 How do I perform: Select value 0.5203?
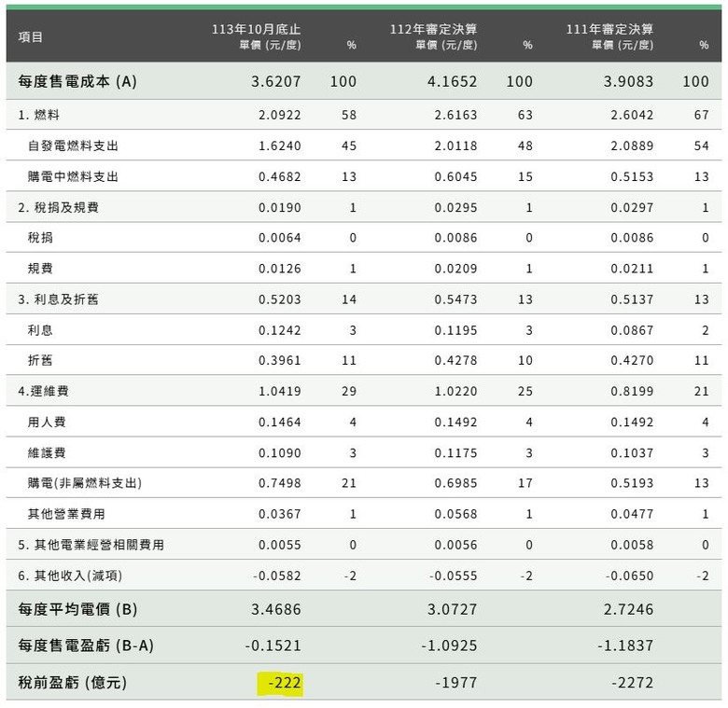click(x=280, y=299)
